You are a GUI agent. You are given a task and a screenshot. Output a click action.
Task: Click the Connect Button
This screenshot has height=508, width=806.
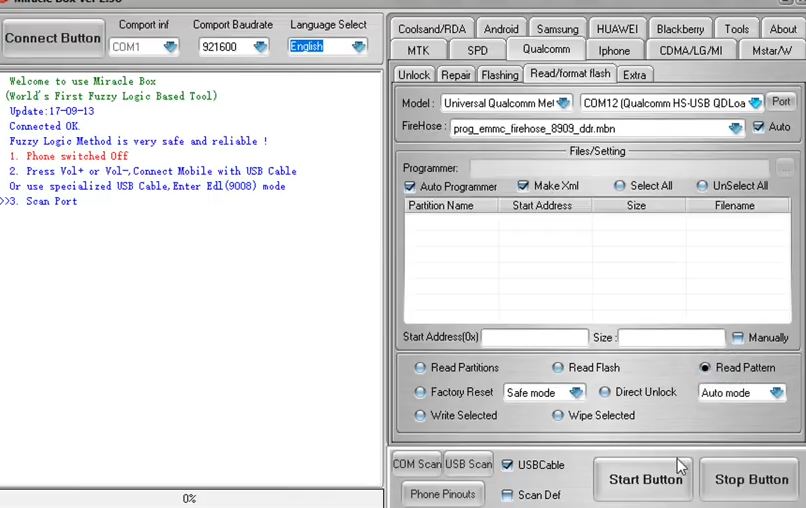click(53, 38)
